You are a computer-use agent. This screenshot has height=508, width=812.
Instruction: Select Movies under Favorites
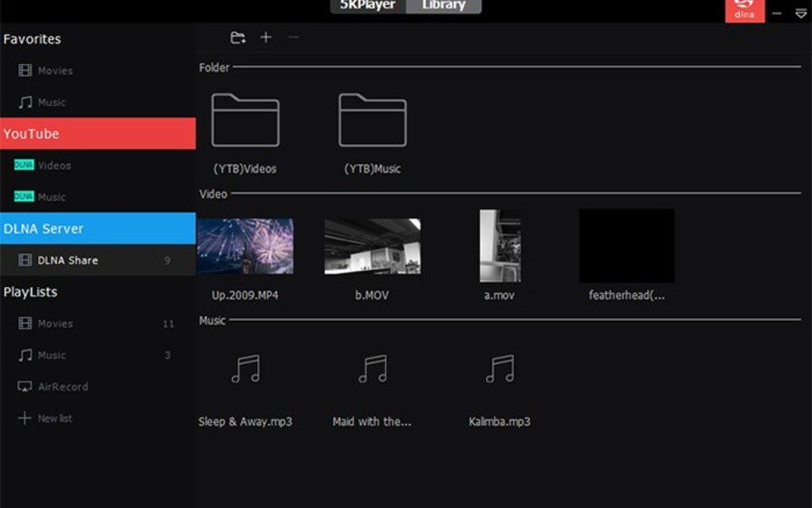click(55, 70)
